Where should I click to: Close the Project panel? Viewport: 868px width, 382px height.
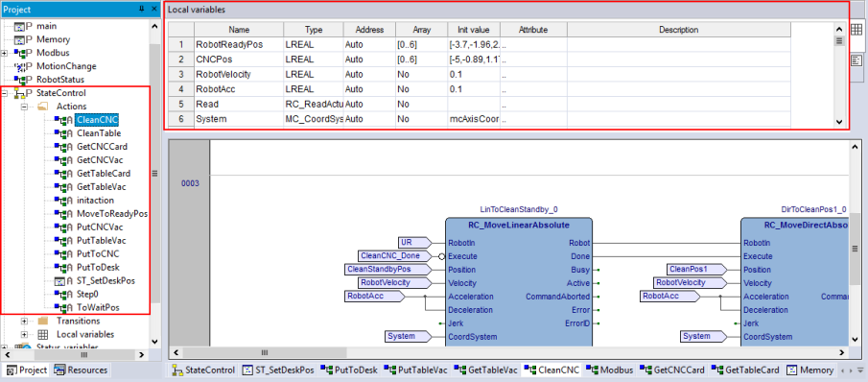[x=153, y=10]
